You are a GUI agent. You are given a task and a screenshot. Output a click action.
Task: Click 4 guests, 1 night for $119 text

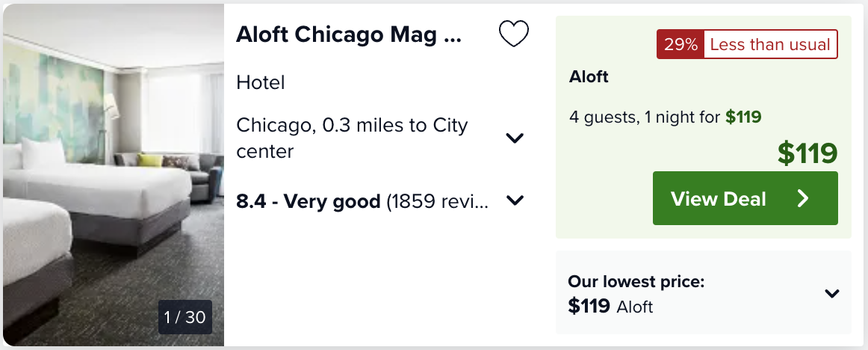665,117
